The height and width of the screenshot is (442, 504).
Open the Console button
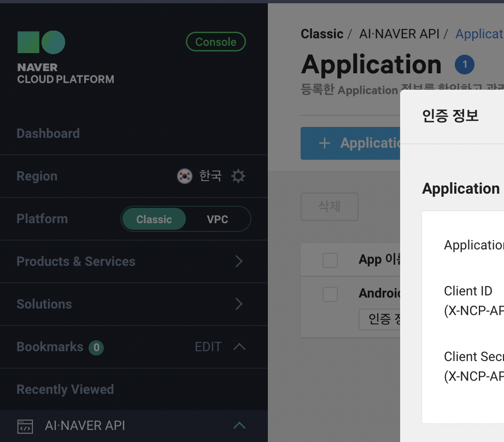pos(216,42)
